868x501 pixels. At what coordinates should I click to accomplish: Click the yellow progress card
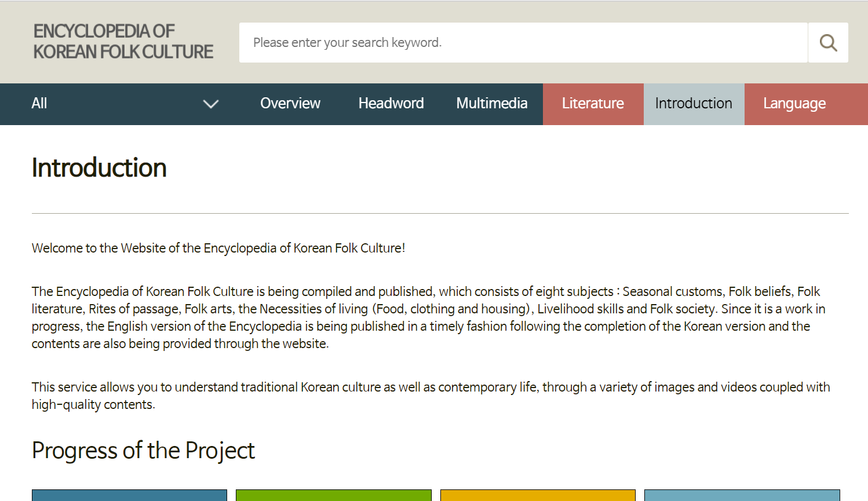pyautogui.click(x=538, y=495)
